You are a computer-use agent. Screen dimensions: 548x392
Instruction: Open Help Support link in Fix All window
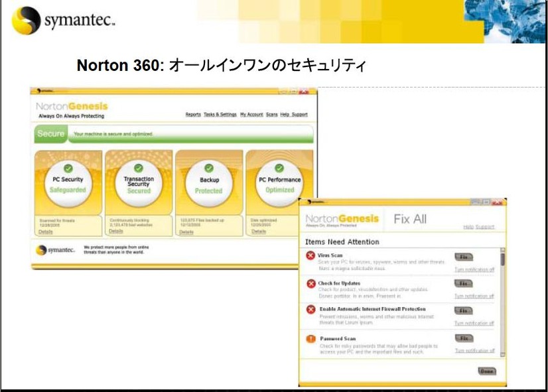(479, 227)
